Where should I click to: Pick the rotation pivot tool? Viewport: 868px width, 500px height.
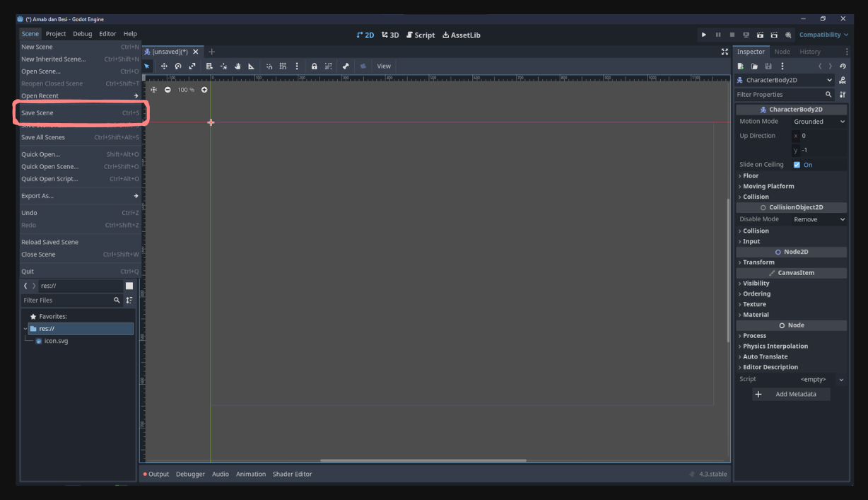(223, 66)
